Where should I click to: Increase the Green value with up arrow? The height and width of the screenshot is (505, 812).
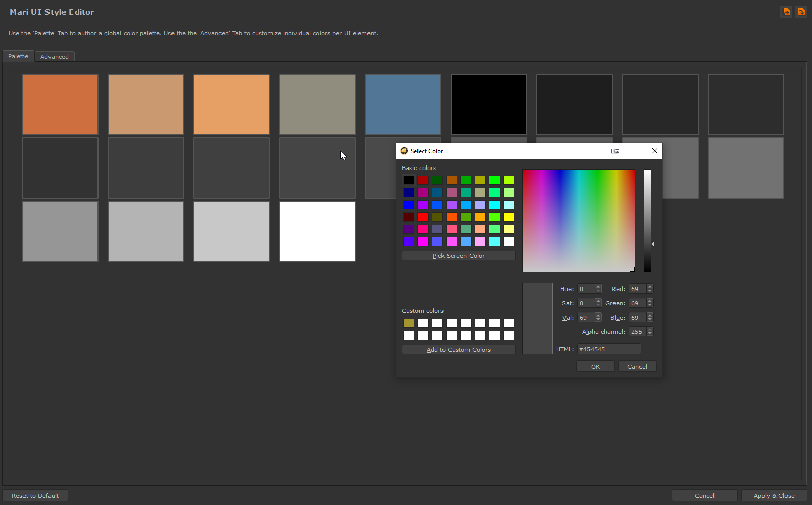[650, 301]
